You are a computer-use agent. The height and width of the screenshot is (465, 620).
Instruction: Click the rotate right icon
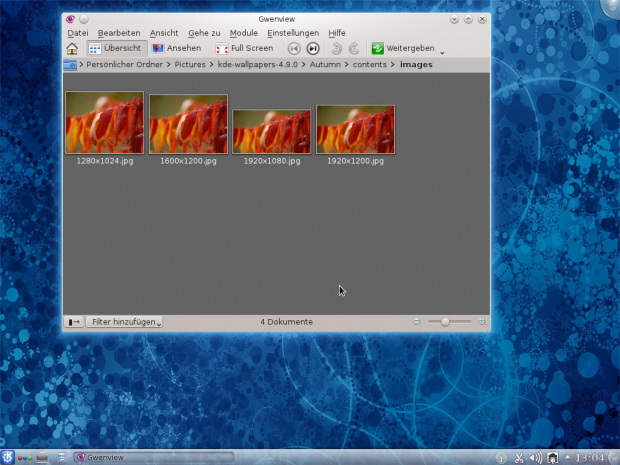(x=354, y=48)
